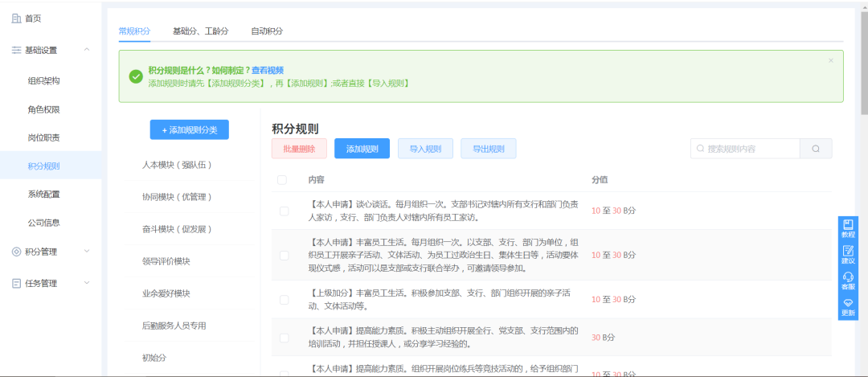
Task: Click the 分值 column header
Action: click(600, 180)
